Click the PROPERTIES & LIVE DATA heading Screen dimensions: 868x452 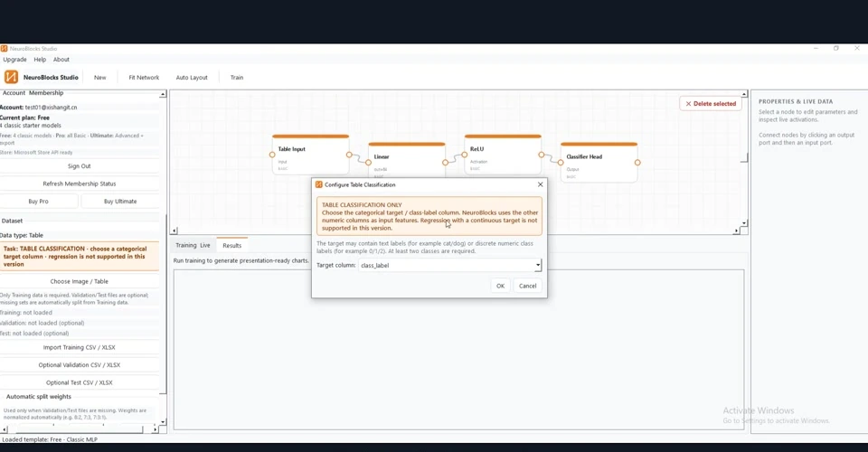click(796, 102)
